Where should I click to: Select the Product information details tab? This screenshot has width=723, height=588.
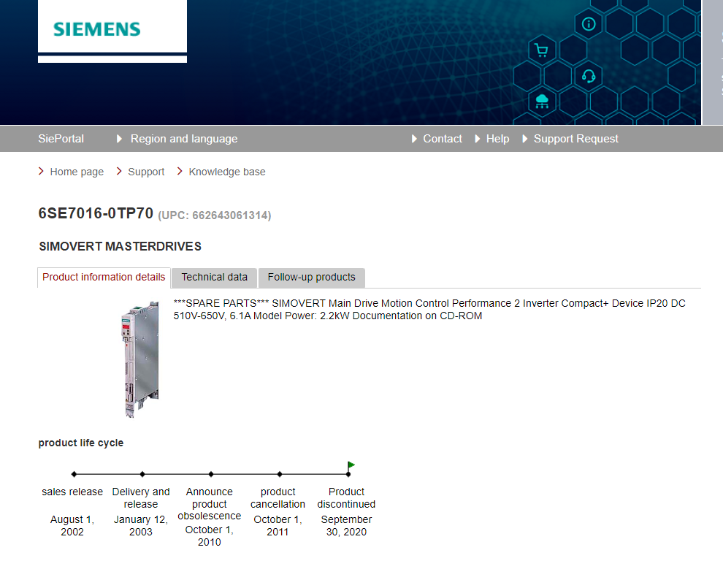pos(104,278)
